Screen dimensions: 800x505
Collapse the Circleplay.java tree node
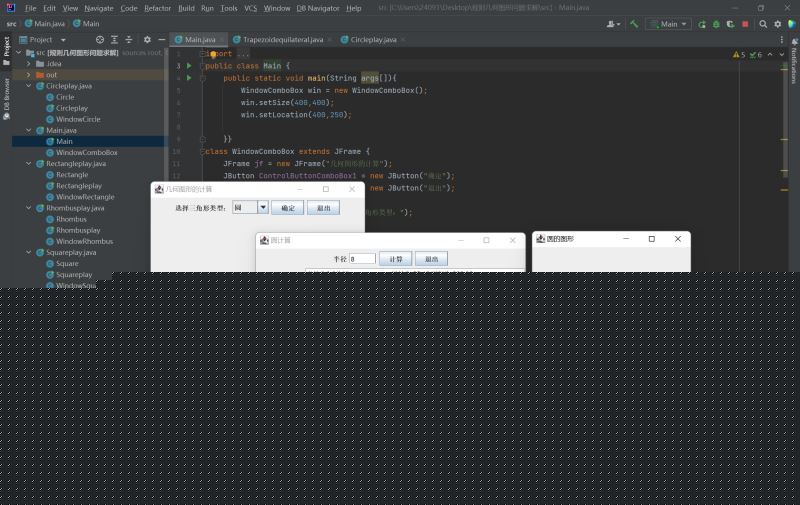[28, 86]
